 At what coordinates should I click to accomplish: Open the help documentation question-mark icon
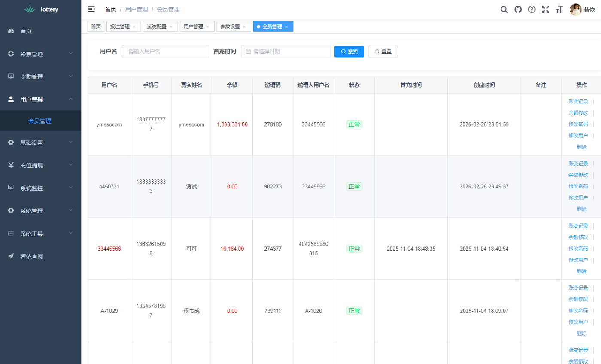532,9
